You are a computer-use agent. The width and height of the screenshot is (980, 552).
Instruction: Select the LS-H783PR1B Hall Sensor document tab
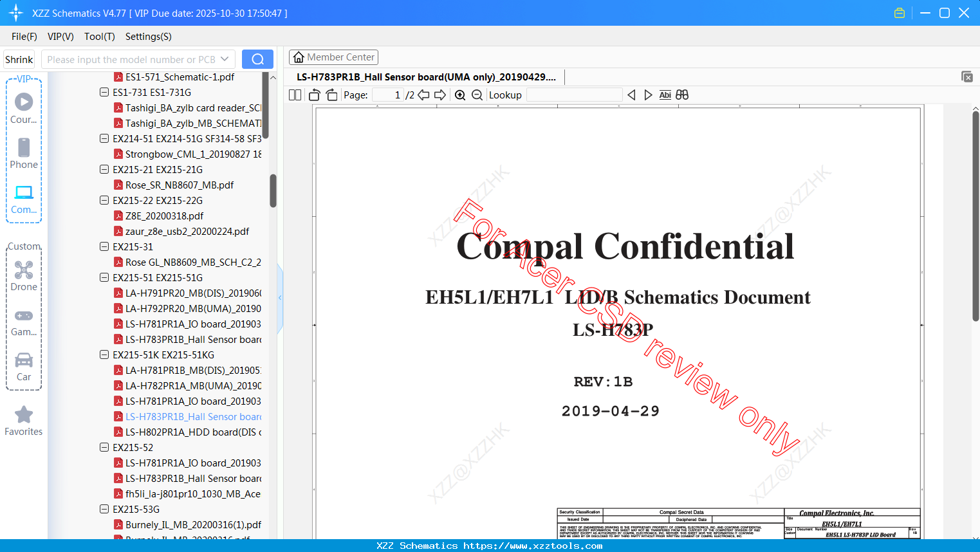tap(426, 77)
